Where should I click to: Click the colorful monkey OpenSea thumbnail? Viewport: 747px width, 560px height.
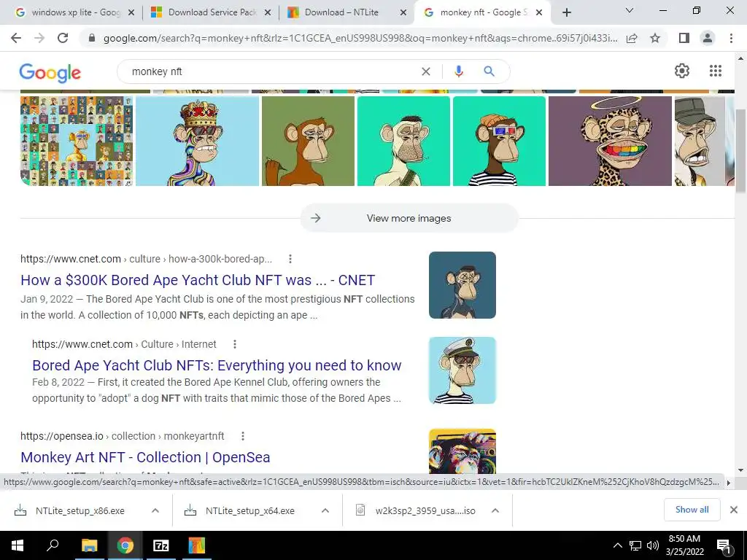pyautogui.click(x=462, y=451)
